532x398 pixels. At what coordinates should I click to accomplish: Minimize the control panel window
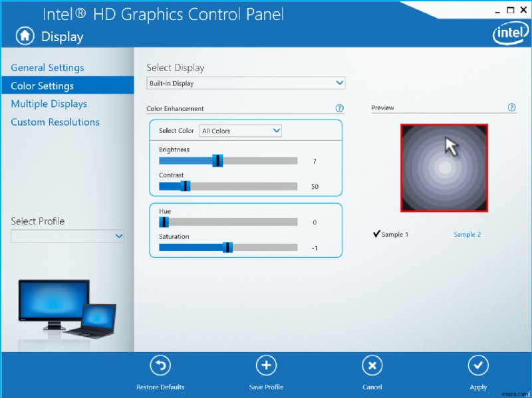497,11
